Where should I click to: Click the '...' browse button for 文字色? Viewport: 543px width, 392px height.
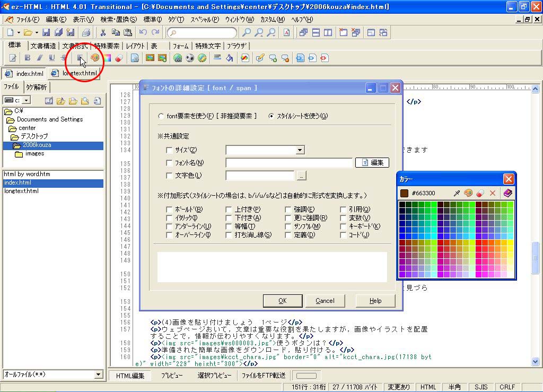[x=301, y=176]
